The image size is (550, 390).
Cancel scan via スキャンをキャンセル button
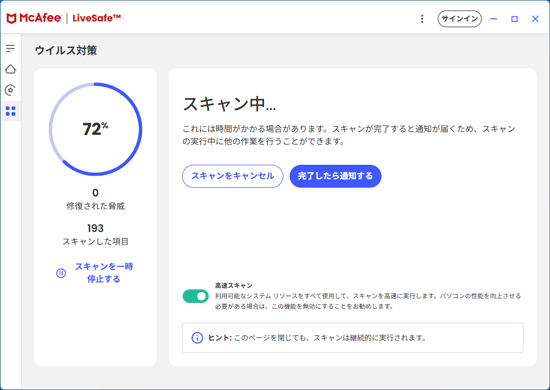[233, 176]
